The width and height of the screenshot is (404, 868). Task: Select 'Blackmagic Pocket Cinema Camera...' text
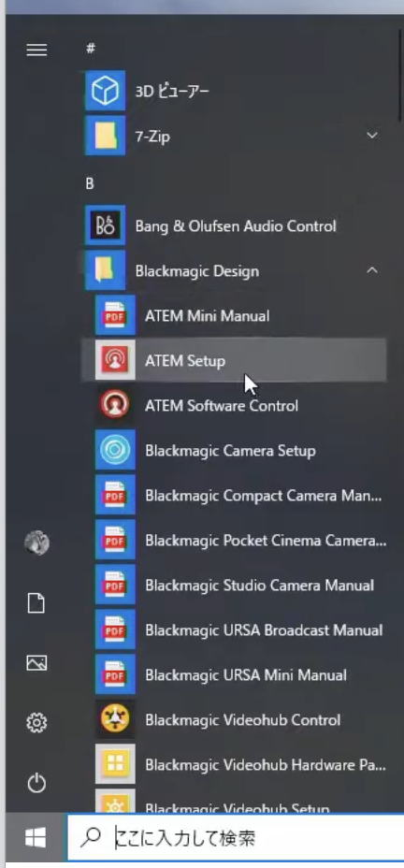click(x=266, y=541)
